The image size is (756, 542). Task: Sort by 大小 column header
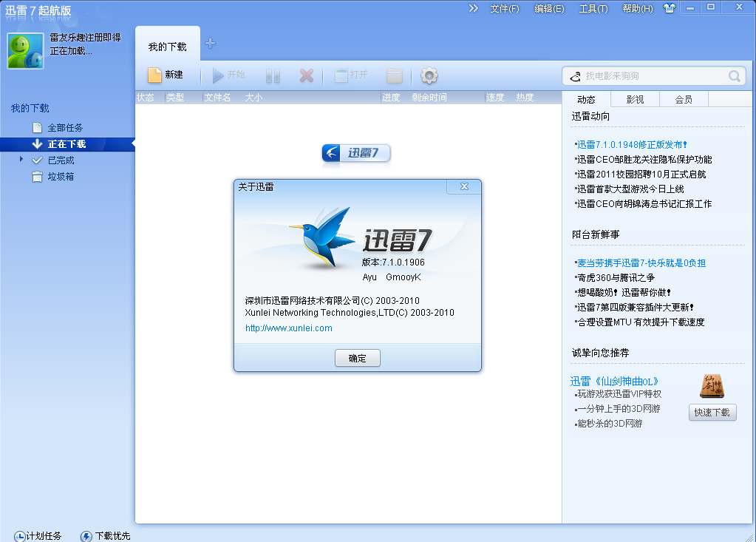[x=253, y=98]
